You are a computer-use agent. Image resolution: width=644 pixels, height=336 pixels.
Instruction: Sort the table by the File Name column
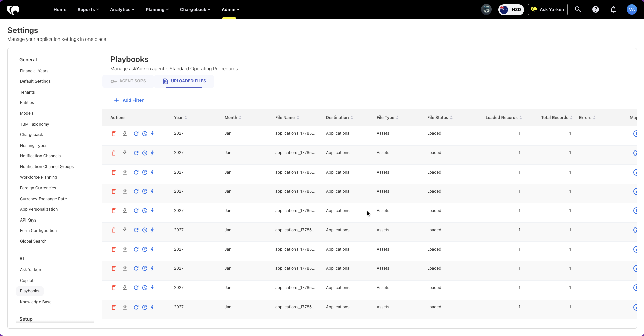click(287, 118)
